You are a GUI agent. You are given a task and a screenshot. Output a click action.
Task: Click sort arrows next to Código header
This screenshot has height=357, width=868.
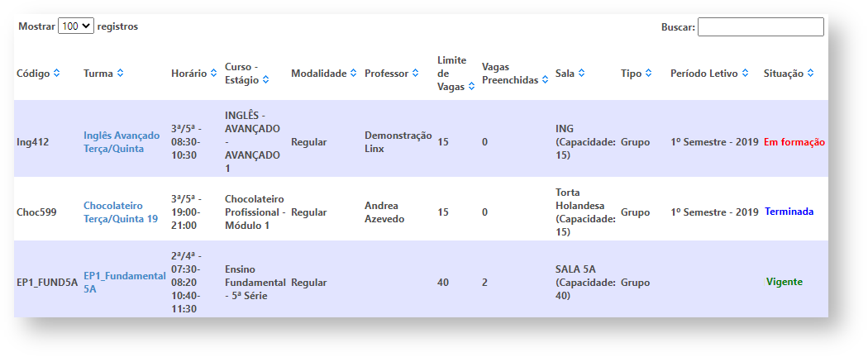pyautogui.click(x=56, y=74)
